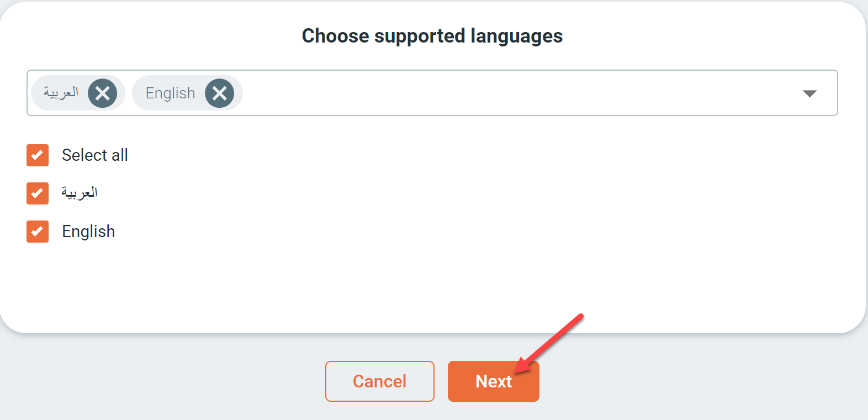Screen dimensions: 868x420
Task: Click the "English" option label in list
Action: (88, 232)
